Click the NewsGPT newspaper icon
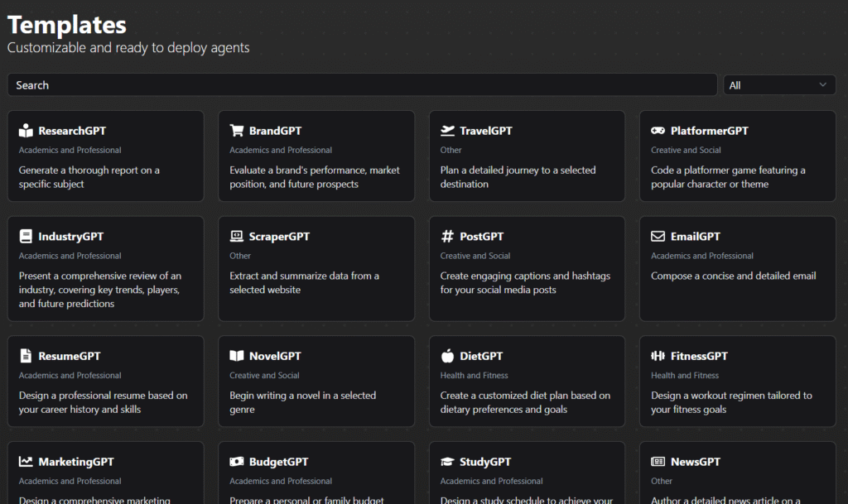The width and height of the screenshot is (848, 504). (x=658, y=461)
